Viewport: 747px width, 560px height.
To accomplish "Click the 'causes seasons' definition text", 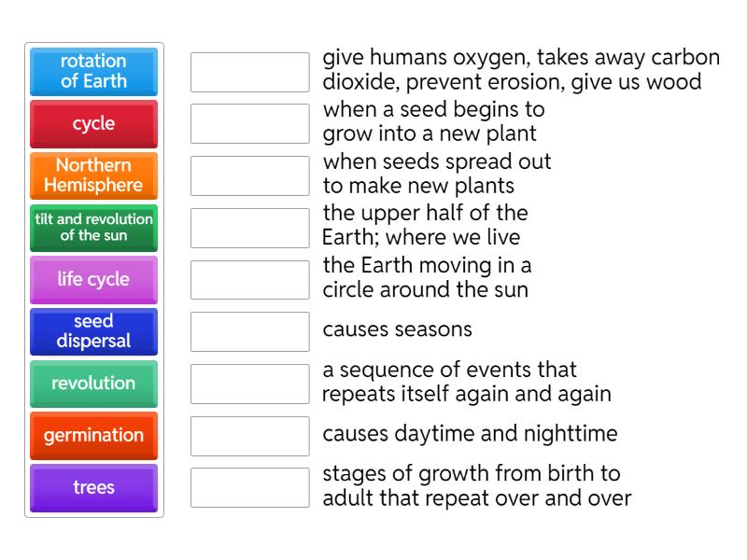I will click(x=398, y=330).
